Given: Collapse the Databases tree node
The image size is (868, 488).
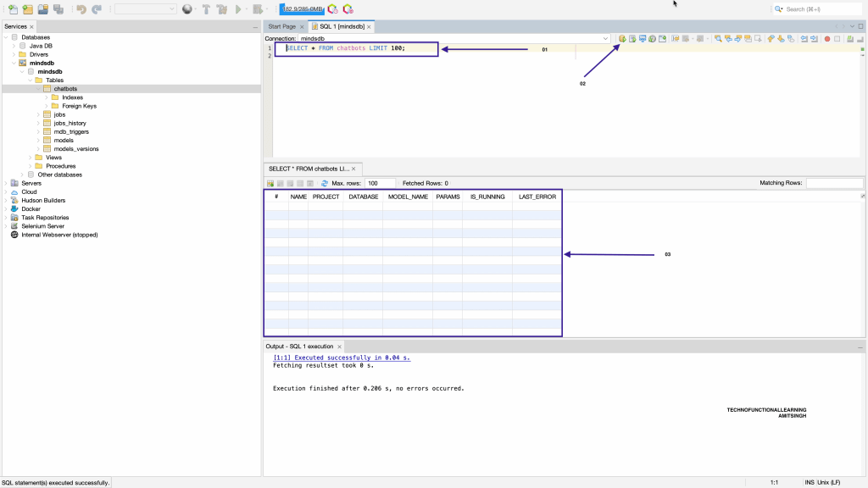Looking at the screenshot, I should (6, 37).
